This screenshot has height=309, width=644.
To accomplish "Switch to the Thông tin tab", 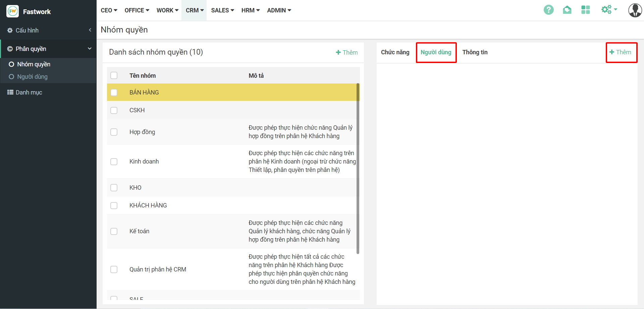I will coord(475,52).
